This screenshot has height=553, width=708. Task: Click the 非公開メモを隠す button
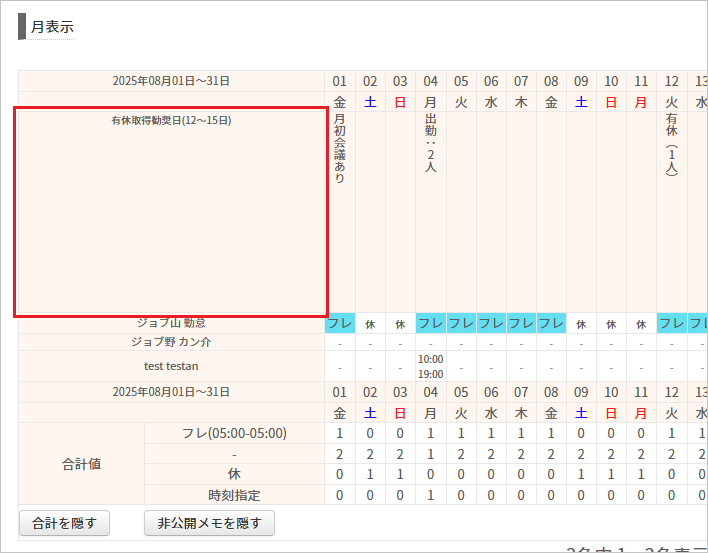[x=209, y=523]
